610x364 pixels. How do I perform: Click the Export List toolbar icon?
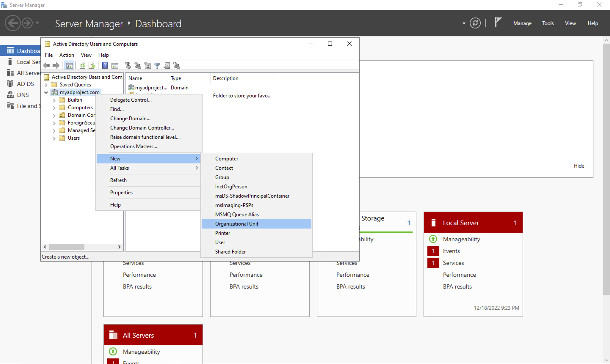92,65
